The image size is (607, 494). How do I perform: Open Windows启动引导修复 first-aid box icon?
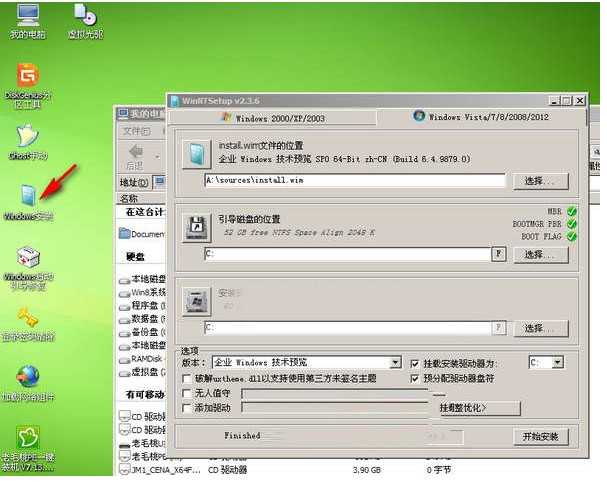coord(28,268)
